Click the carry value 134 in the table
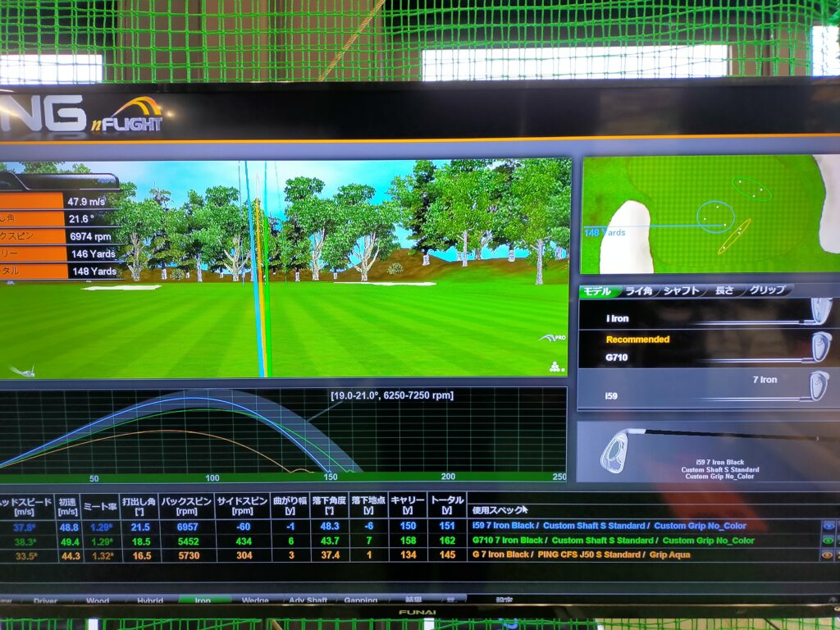This screenshot has height=630, width=840. click(409, 555)
